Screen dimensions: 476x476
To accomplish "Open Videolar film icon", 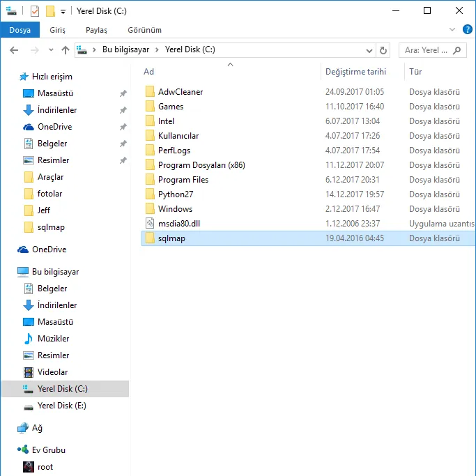I will coord(29,372).
